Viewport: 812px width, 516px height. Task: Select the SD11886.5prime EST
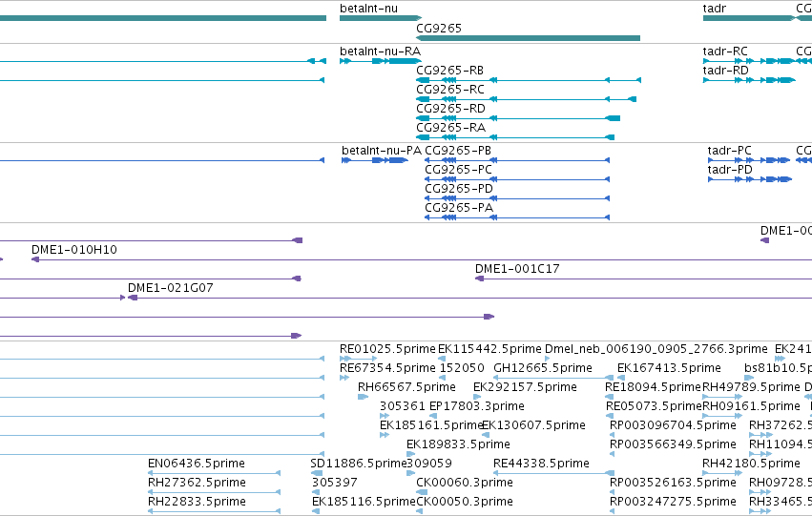point(317,473)
